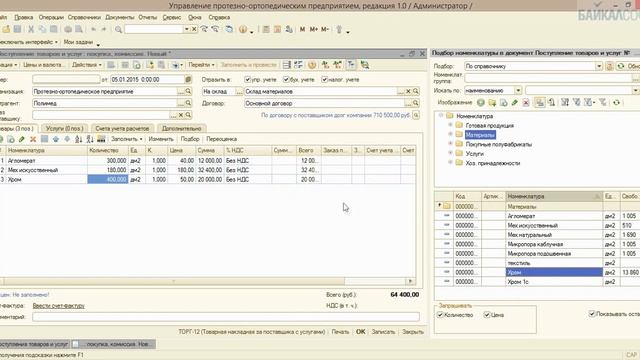Click pencil edit icon in selection panel
This screenshot has width=640, height=360.
pyautogui.click(x=515, y=102)
